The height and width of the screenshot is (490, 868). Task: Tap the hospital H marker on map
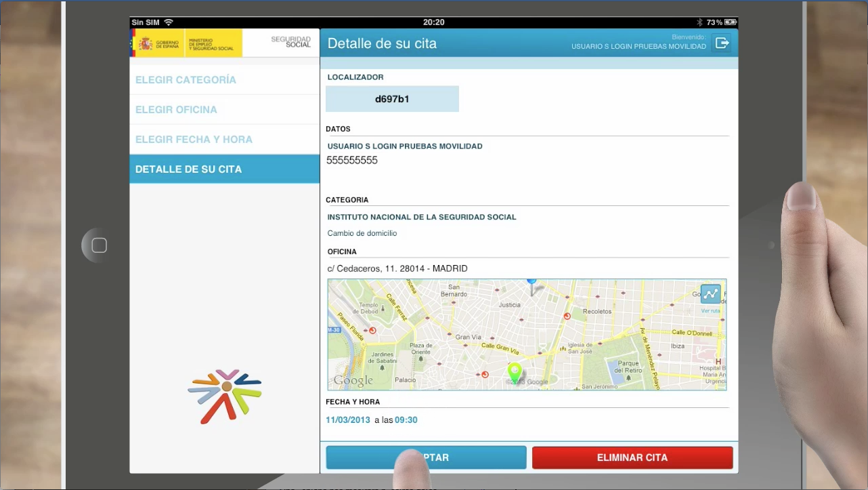pos(718,362)
